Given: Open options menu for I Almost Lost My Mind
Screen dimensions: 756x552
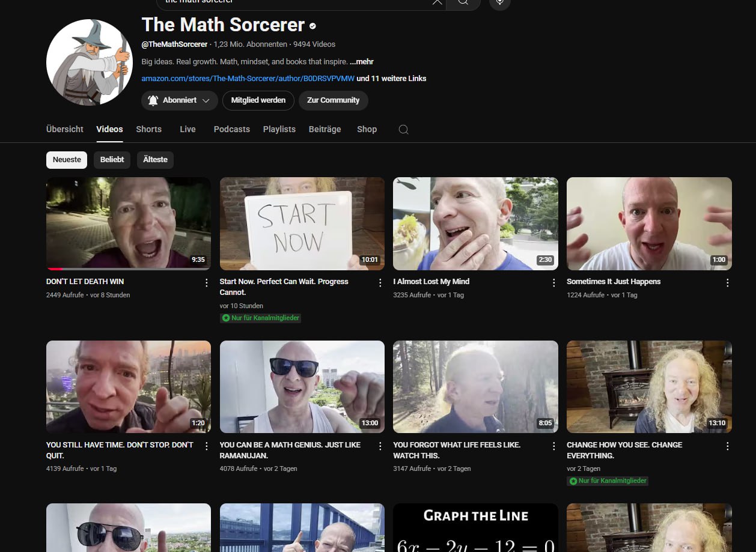Looking at the screenshot, I should point(553,282).
